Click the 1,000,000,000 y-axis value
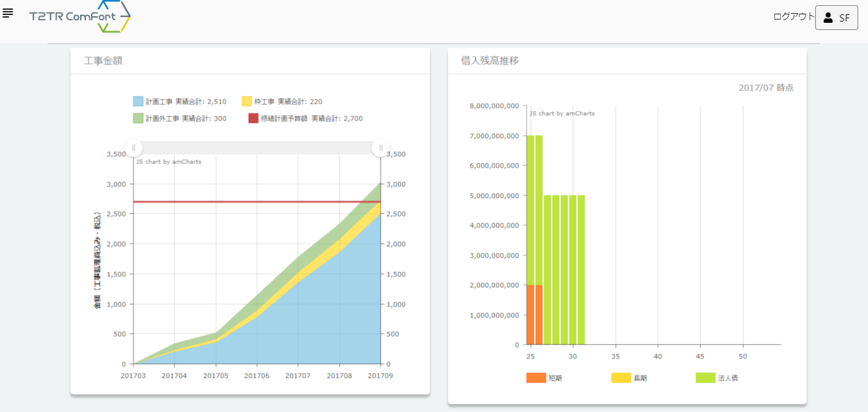Screen dimensions: 868x412 click(494, 315)
